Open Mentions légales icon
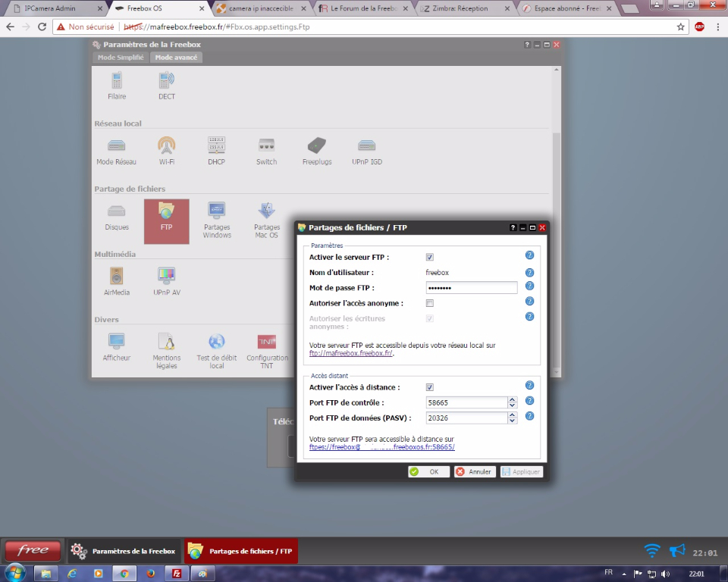728x582 pixels. point(167,351)
